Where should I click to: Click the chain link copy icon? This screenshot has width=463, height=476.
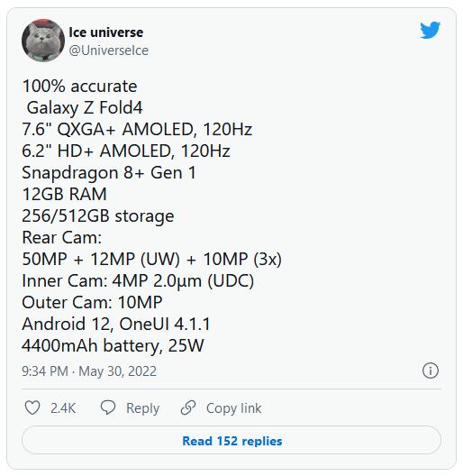pyautogui.click(x=188, y=407)
